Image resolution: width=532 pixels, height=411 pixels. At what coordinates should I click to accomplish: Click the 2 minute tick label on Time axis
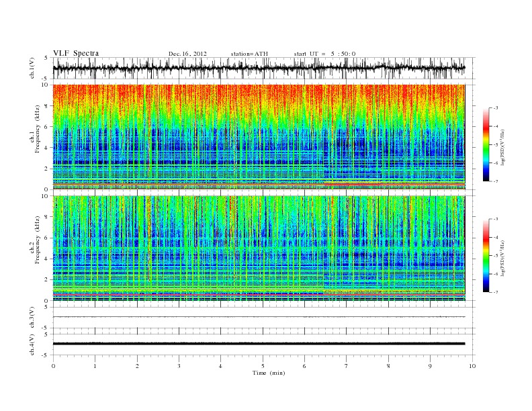point(137,366)
